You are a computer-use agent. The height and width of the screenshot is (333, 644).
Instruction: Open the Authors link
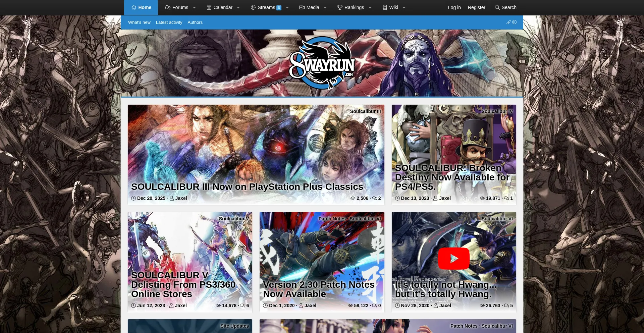tap(195, 22)
